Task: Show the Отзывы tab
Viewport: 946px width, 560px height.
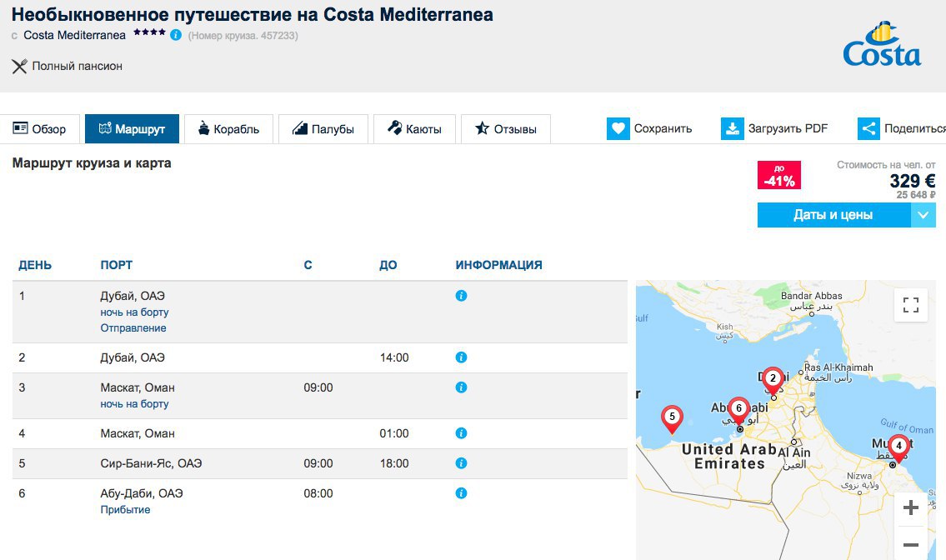Action: coord(506,128)
